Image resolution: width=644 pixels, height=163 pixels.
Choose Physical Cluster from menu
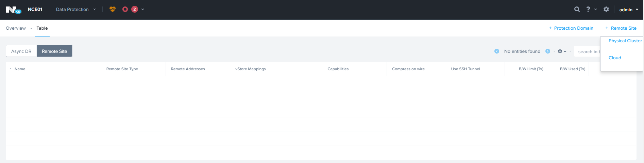[x=625, y=41]
